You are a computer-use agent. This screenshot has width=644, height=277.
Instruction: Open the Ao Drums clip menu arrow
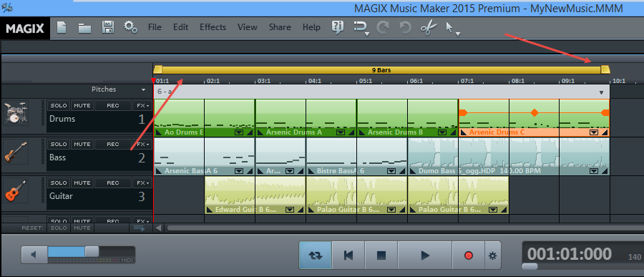coord(239,132)
